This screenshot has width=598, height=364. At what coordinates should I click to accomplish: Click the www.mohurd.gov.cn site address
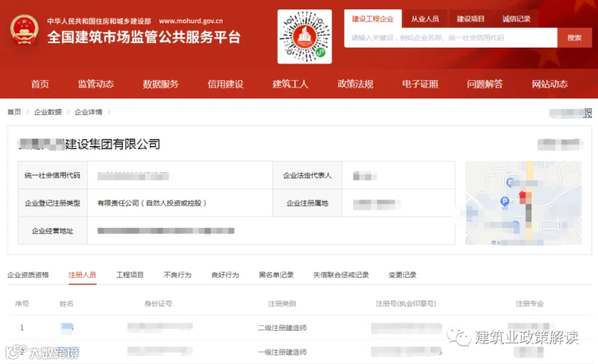[x=191, y=21]
